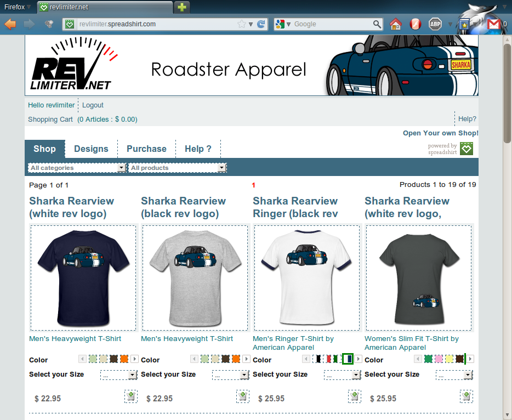Open Sharka Rearview (black rev logo) title link
Viewport: 512px width, 420px height.
(184, 207)
